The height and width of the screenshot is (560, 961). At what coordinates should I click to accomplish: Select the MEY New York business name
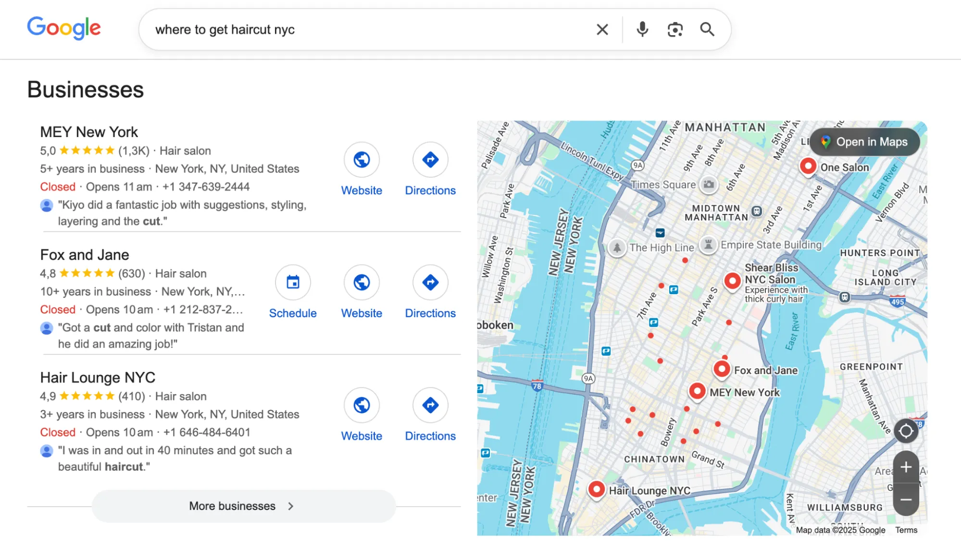click(x=88, y=132)
